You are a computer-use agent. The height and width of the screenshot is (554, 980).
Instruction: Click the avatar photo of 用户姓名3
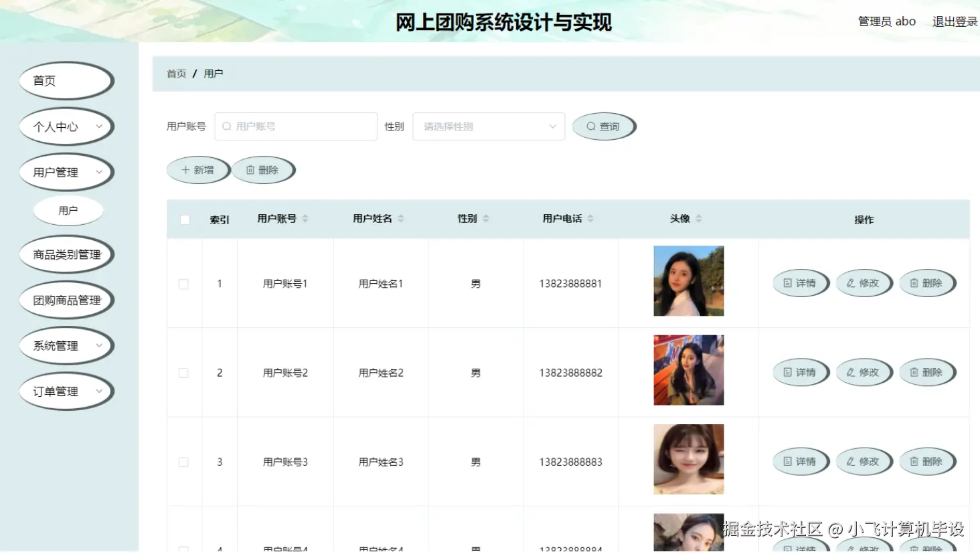click(689, 459)
